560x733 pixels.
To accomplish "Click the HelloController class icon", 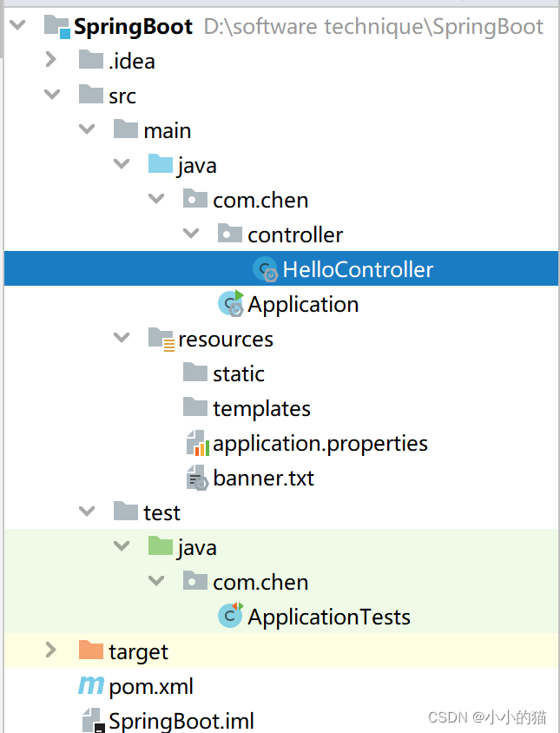I will 266,269.
